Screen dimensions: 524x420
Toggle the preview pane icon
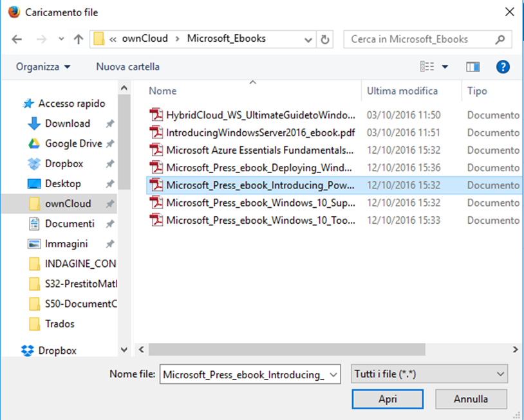point(473,67)
